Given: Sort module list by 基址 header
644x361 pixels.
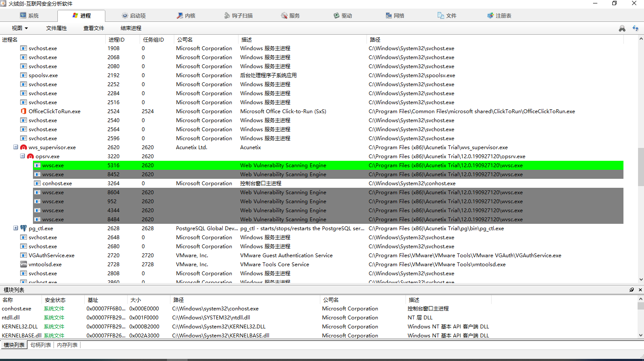Looking at the screenshot, I should (106, 300).
